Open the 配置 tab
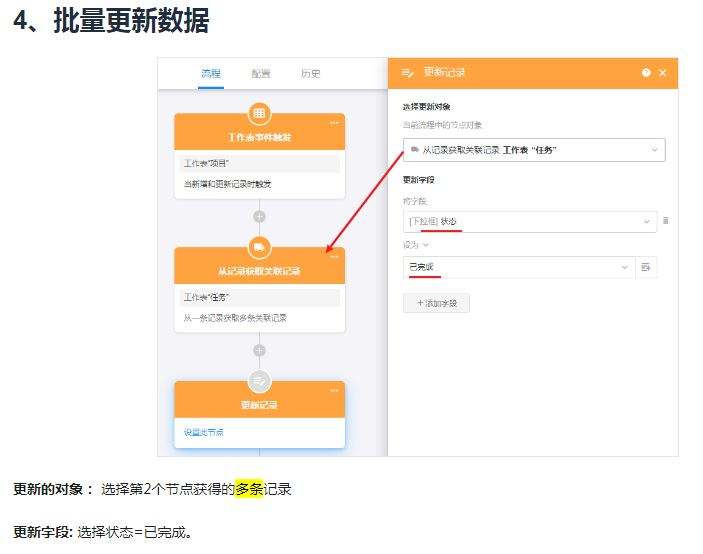Viewport: 703px width, 554px height. coord(260,74)
